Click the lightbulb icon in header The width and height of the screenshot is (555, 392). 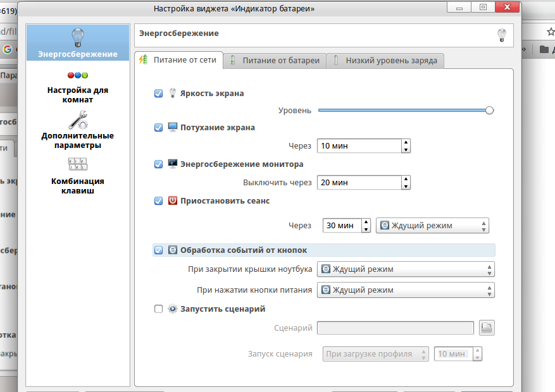tap(502, 34)
